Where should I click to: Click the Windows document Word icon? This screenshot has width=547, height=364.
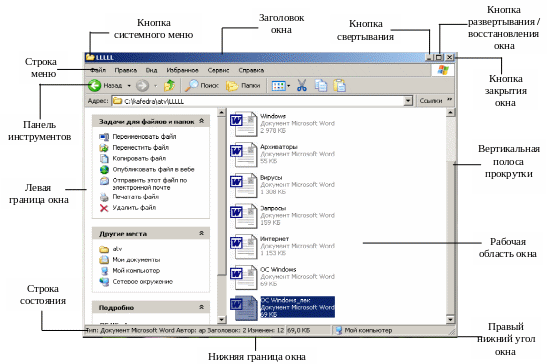(x=243, y=124)
